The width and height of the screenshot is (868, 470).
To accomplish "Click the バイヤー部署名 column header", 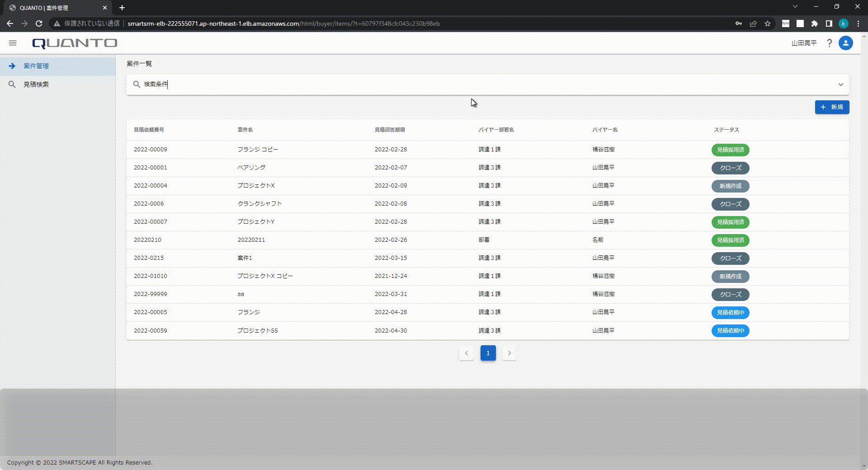I will click(496, 130).
